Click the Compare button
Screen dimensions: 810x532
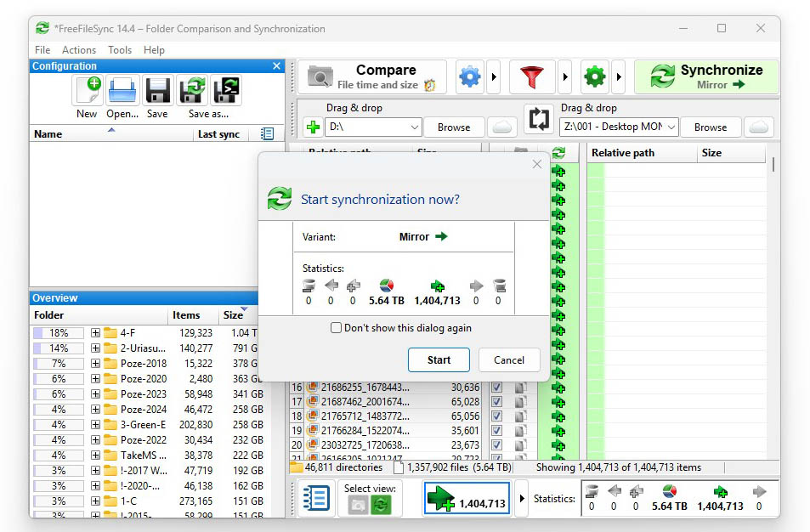372,77
